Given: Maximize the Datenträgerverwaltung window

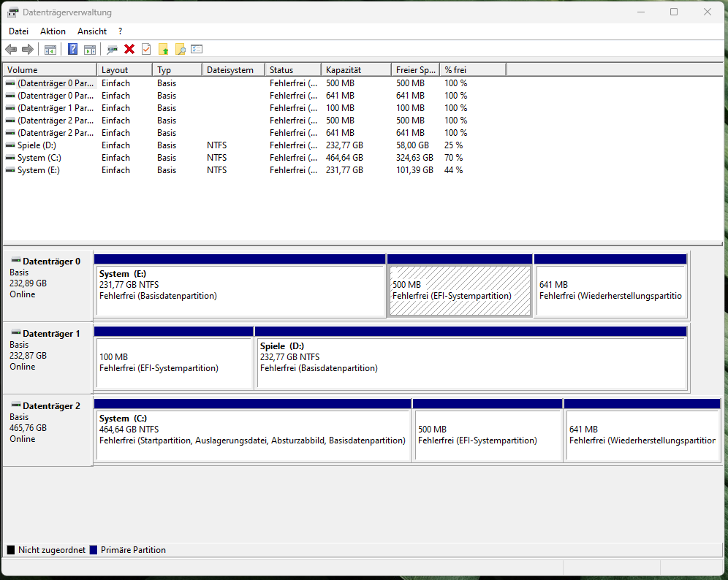Looking at the screenshot, I should (674, 12).
